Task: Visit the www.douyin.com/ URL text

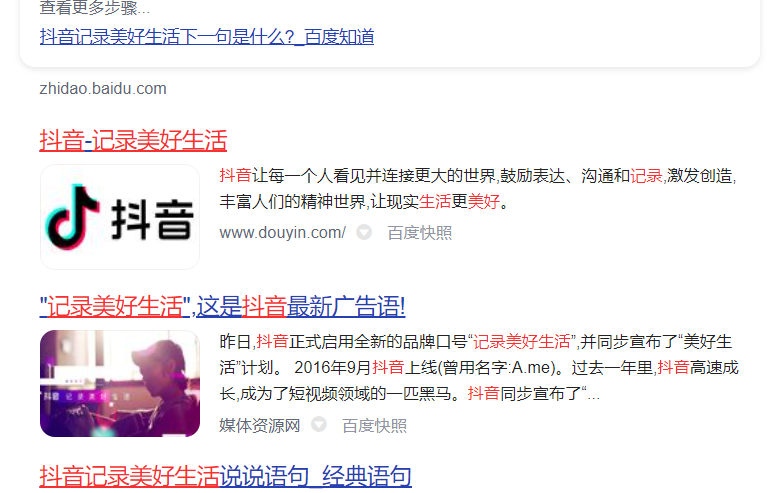Action: 283,233
